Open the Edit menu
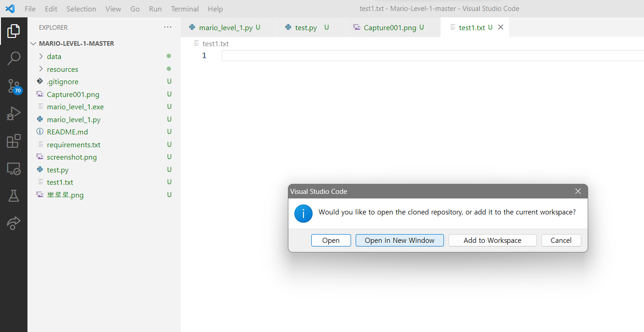The height and width of the screenshot is (332, 644). click(x=51, y=9)
